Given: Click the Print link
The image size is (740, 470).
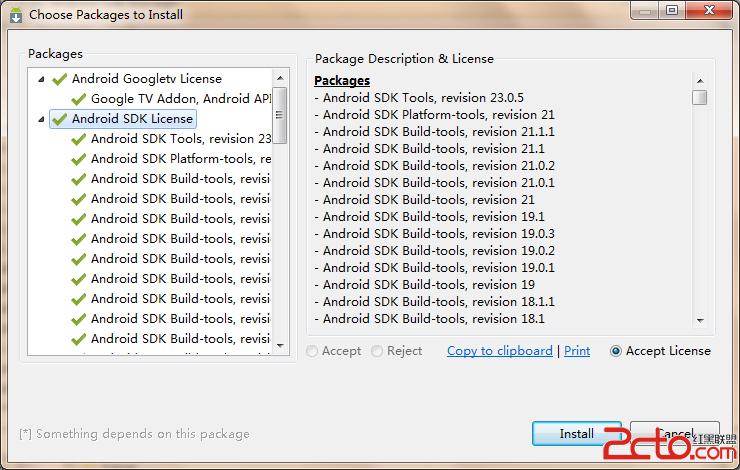Looking at the screenshot, I should pos(577,351).
